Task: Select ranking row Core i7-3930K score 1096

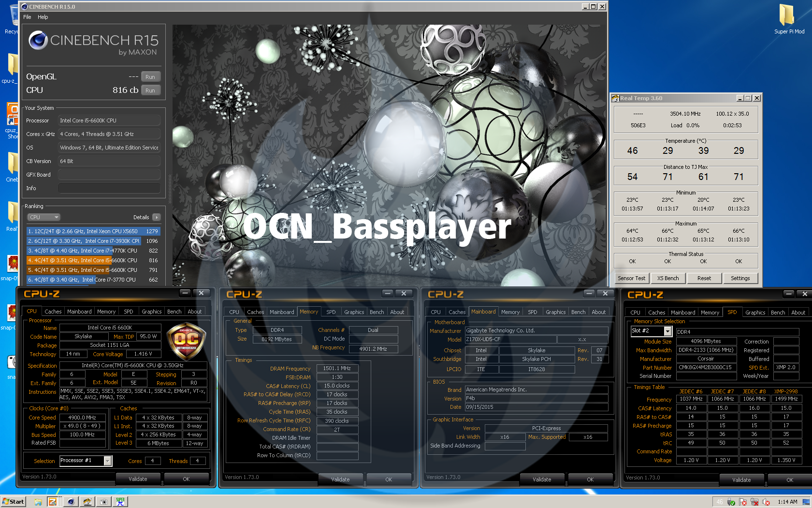Action: click(93, 241)
